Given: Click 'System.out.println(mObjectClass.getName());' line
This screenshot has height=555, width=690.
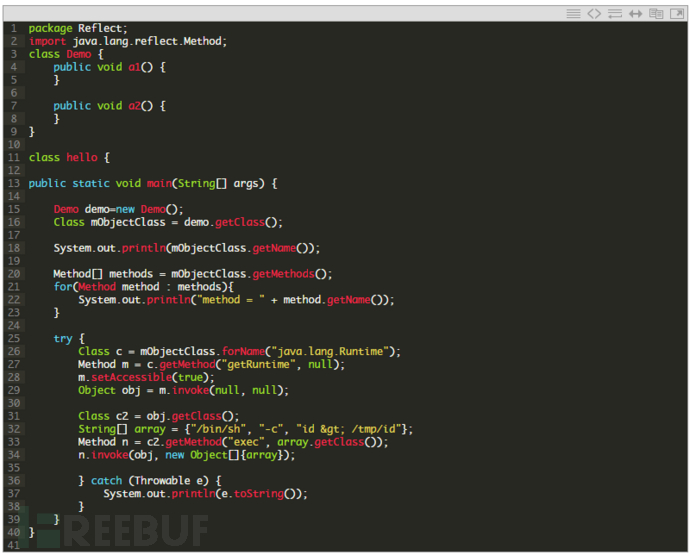Looking at the screenshot, I should tap(187, 248).
